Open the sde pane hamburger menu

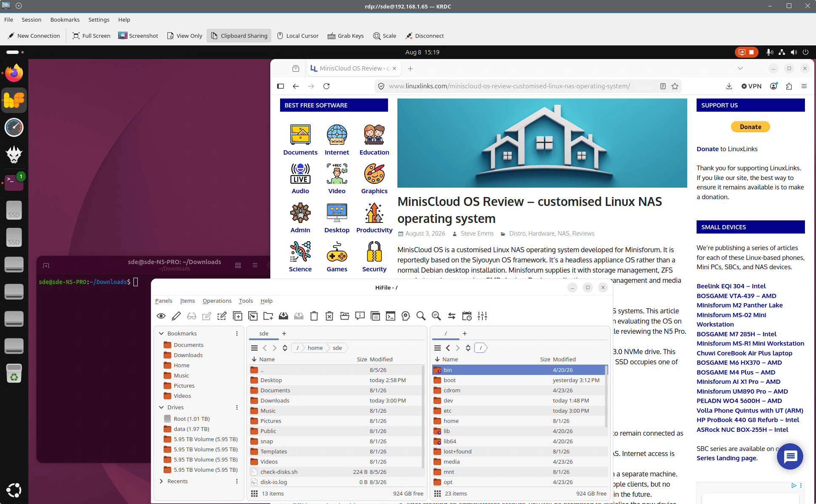click(x=254, y=348)
